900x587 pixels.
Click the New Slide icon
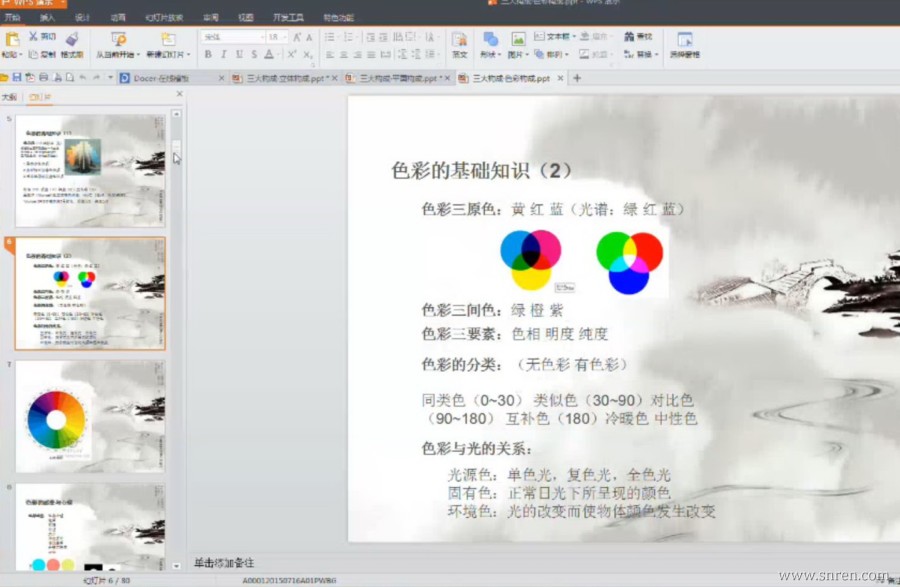[168, 39]
